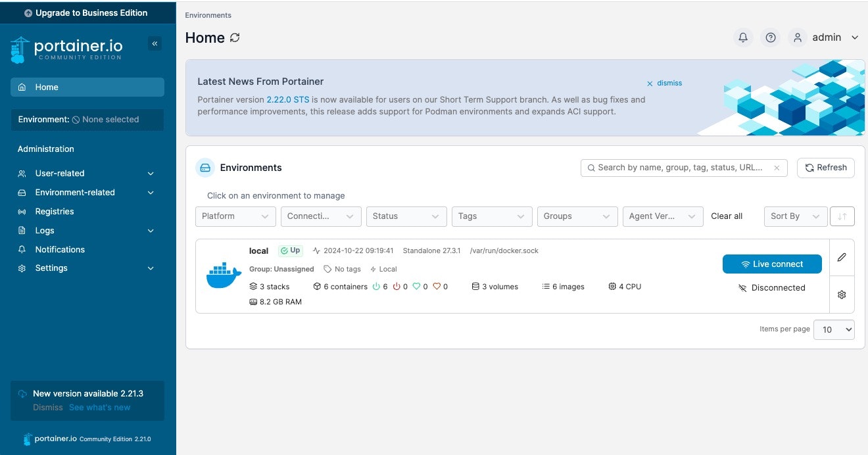Open the notifications bell in header
This screenshot has height=455, width=868.
tap(743, 37)
